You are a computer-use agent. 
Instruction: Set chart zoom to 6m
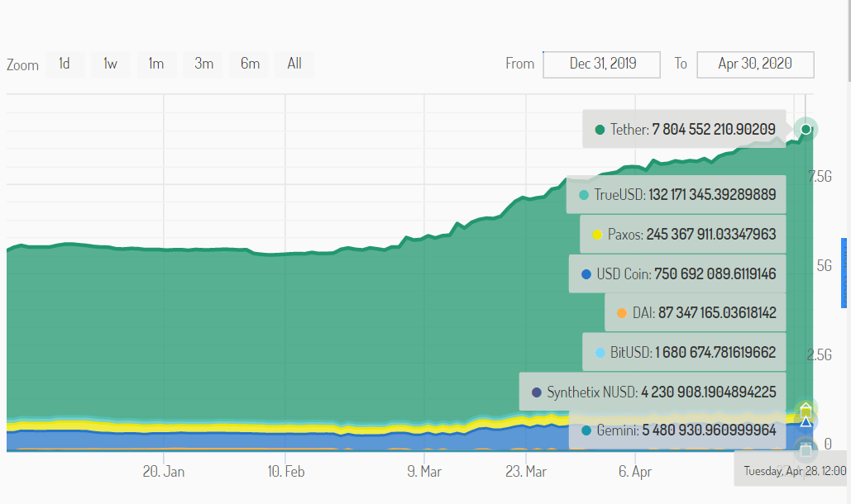[x=250, y=64]
